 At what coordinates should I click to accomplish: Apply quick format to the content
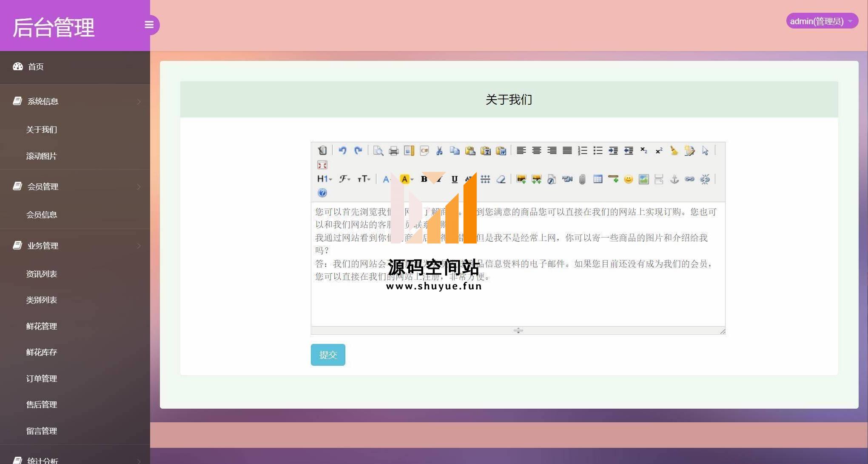pos(689,150)
